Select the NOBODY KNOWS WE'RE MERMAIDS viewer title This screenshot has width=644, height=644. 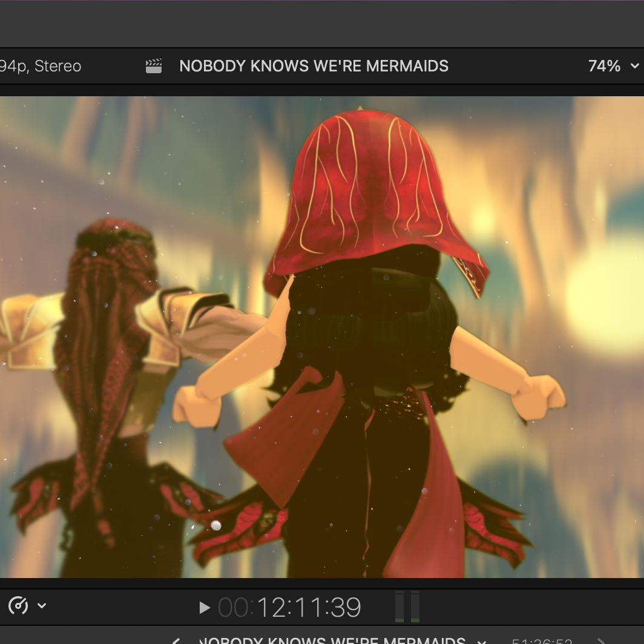[314, 66]
